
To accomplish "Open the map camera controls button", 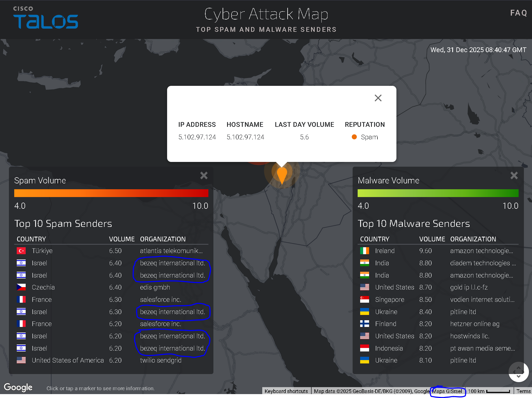I will [518, 372].
